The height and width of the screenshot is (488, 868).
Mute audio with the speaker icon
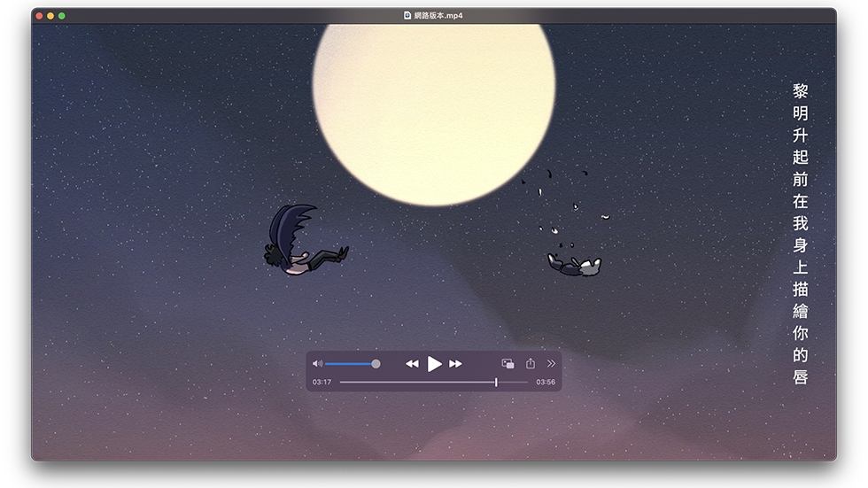click(x=317, y=364)
